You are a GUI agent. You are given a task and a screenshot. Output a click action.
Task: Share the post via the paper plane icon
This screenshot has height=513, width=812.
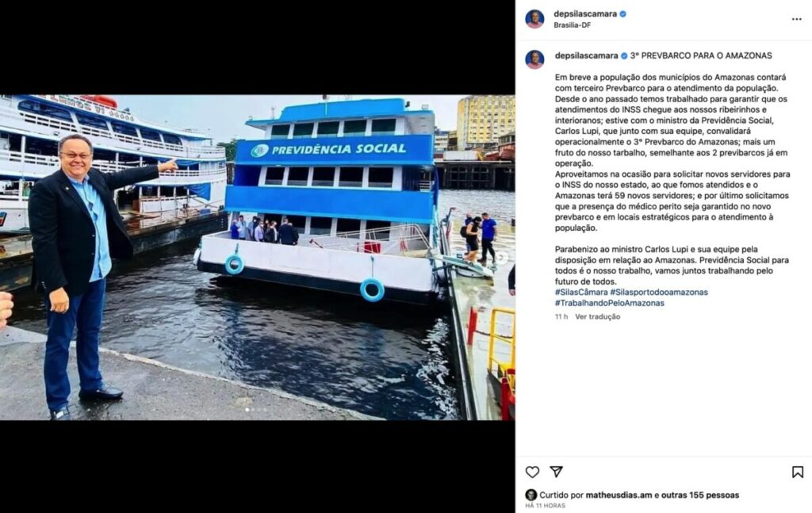tap(556, 472)
